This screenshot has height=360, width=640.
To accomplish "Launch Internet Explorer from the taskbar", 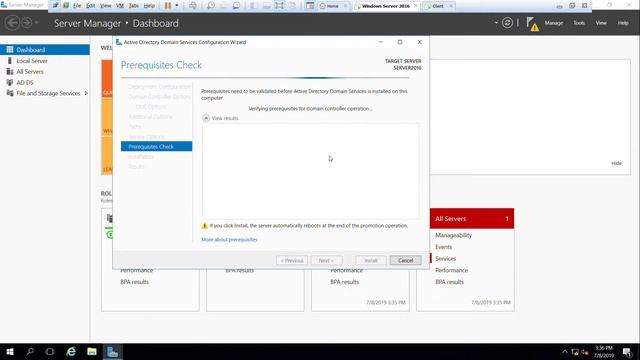I will click(71, 351).
